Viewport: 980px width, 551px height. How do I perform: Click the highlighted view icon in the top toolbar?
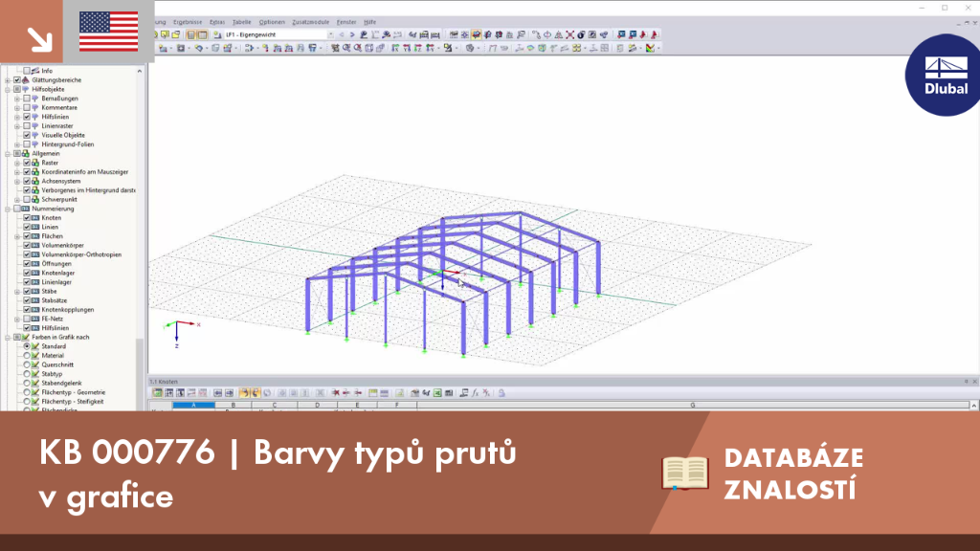pyautogui.click(x=477, y=35)
